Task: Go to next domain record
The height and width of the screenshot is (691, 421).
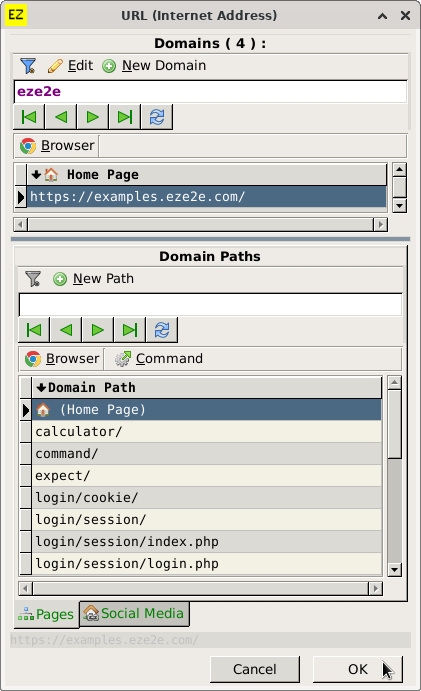Action: point(93,117)
